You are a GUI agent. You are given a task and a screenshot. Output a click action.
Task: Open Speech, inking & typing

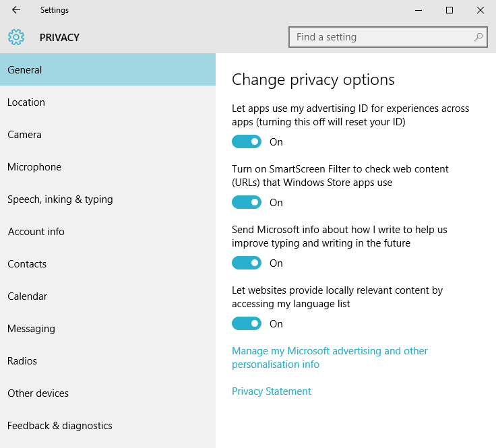108,199
